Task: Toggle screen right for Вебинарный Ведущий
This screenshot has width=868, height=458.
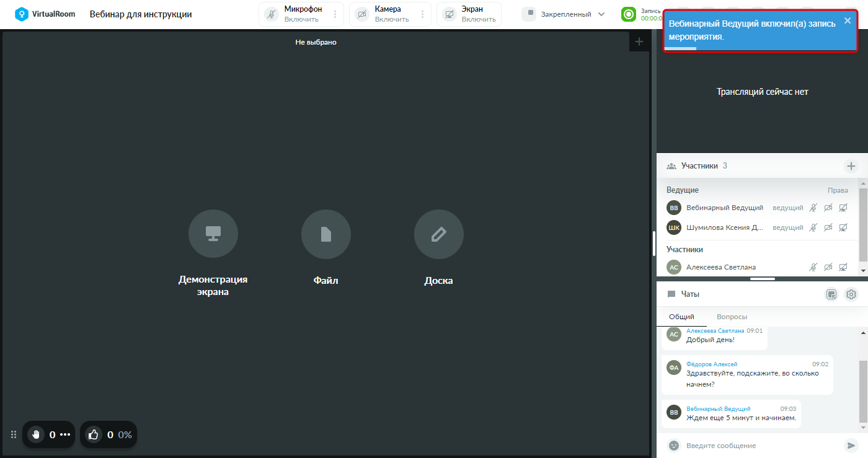Action: tap(843, 208)
